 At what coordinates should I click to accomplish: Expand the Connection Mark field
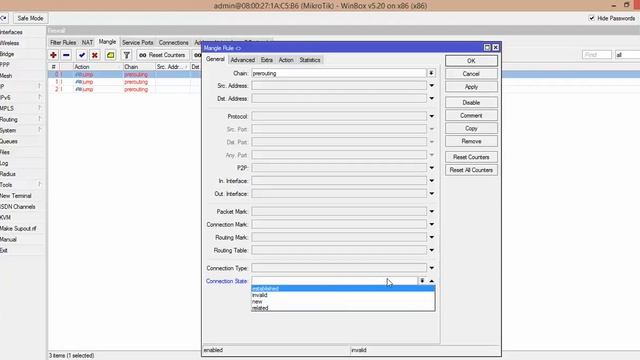click(431, 224)
